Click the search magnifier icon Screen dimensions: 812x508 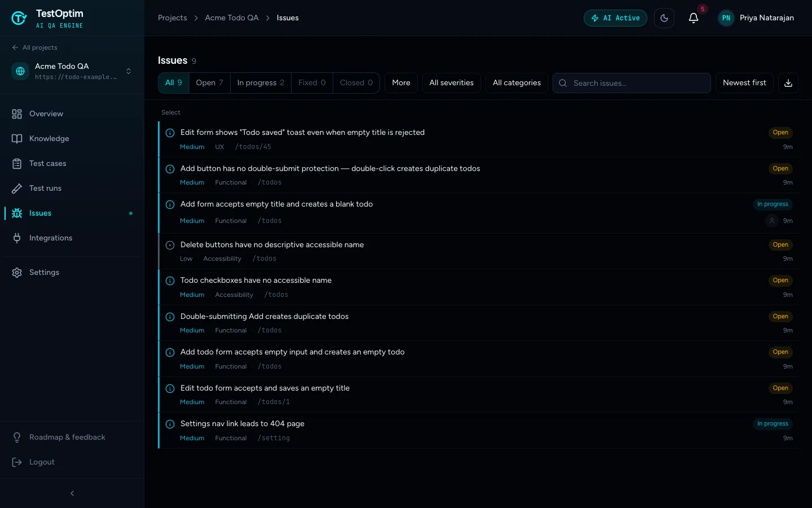point(563,83)
